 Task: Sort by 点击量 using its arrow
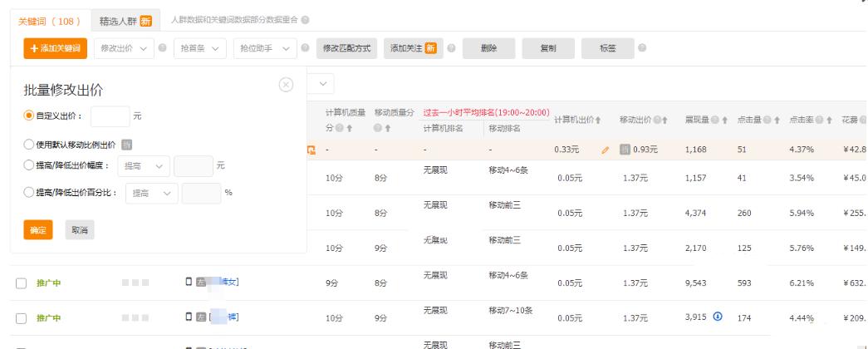coord(777,120)
